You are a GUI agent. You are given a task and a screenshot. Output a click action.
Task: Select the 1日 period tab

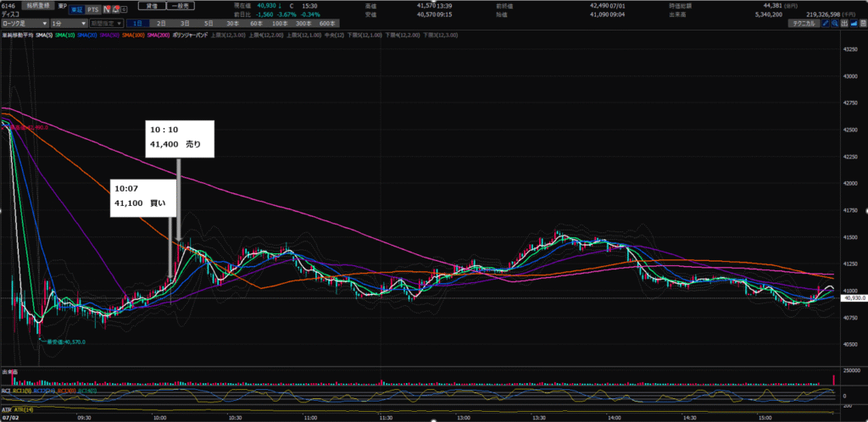coord(136,24)
